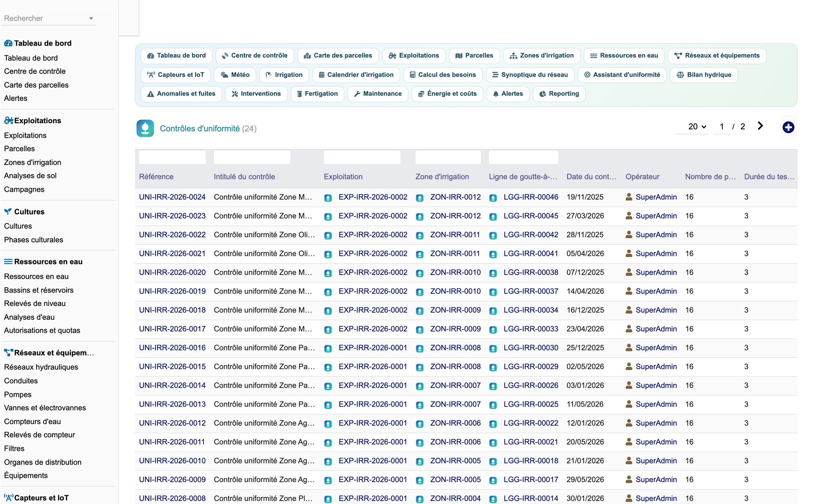
Task: Open Tableau de bord toolbar button
Action: (176, 56)
